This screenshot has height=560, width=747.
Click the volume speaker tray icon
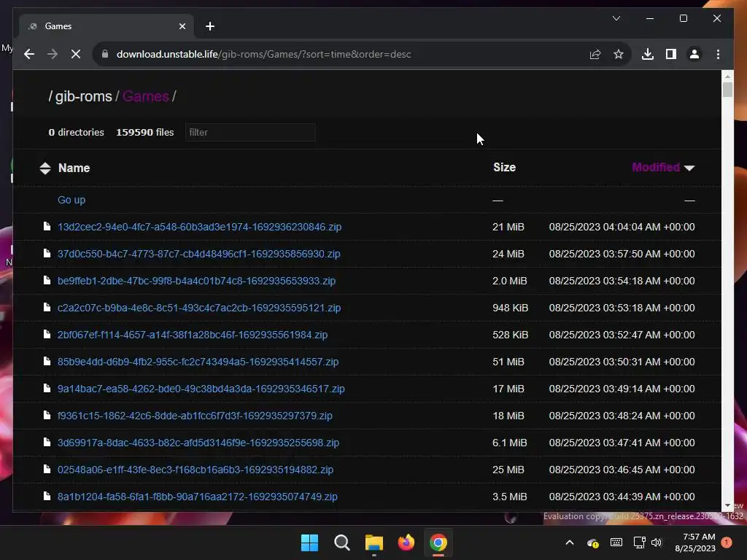[x=657, y=542]
